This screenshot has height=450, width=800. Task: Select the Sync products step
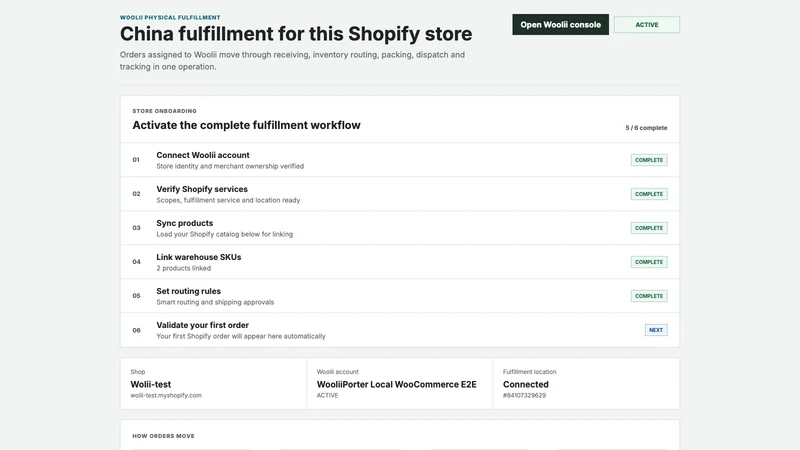[400, 228]
